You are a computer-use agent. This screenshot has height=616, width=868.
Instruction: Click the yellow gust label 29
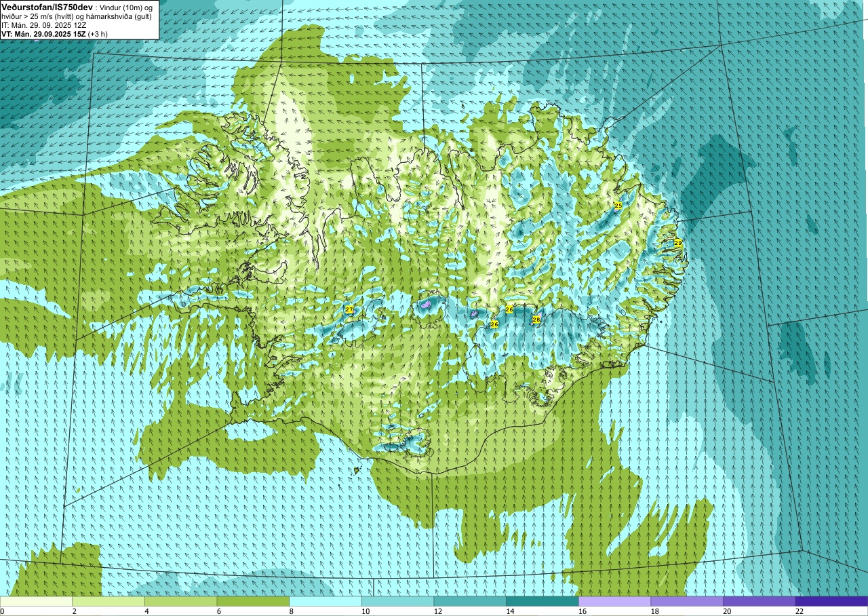tap(677, 242)
